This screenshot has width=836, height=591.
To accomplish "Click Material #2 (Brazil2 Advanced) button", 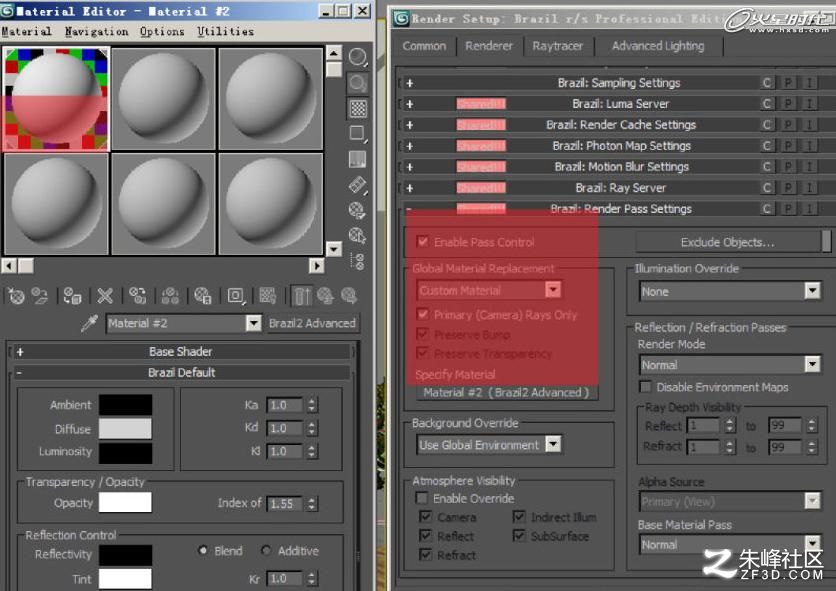I will point(507,392).
